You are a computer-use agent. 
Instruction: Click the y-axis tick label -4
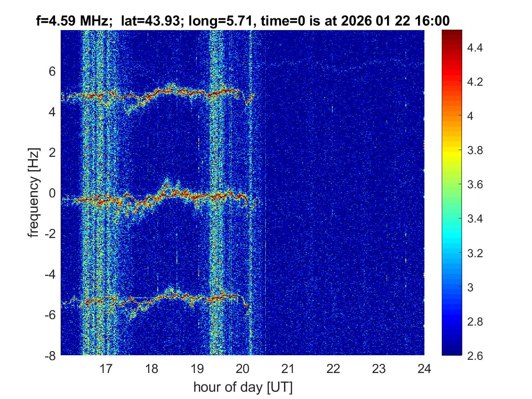tap(50, 275)
